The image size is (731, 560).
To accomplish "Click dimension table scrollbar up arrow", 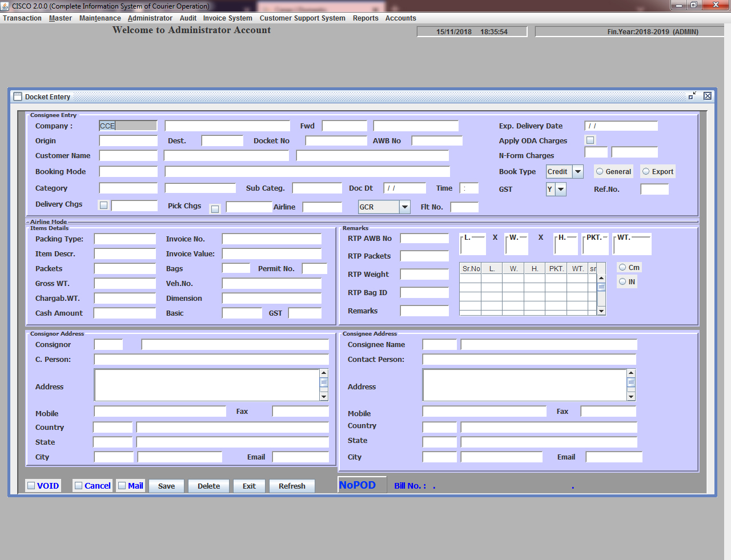I will [x=601, y=278].
